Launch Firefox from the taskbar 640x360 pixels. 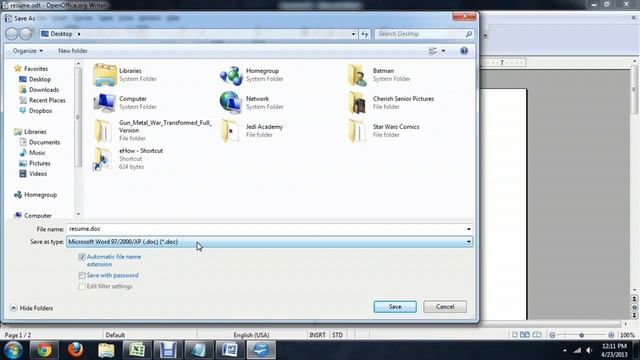click(75, 350)
